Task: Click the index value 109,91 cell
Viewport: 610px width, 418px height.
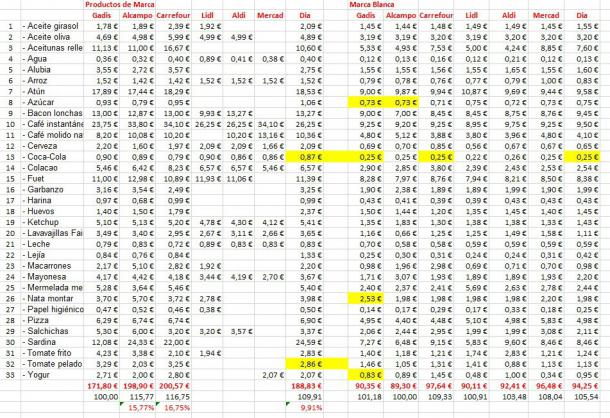Action: [x=305, y=397]
